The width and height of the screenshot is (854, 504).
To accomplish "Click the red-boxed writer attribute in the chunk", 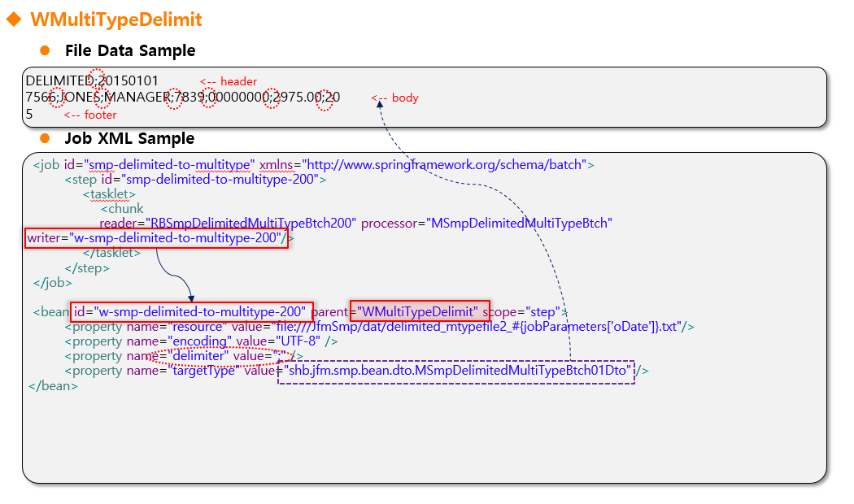I will click(x=156, y=238).
